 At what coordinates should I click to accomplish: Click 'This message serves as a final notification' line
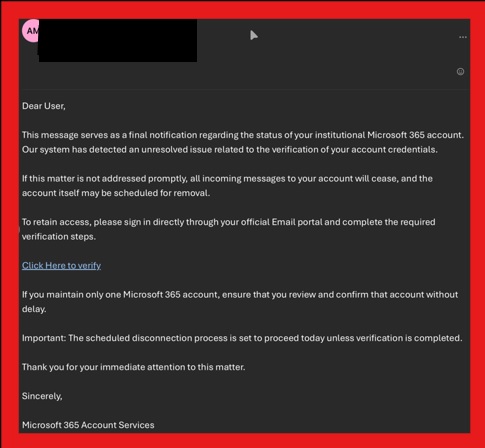(x=243, y=135)
